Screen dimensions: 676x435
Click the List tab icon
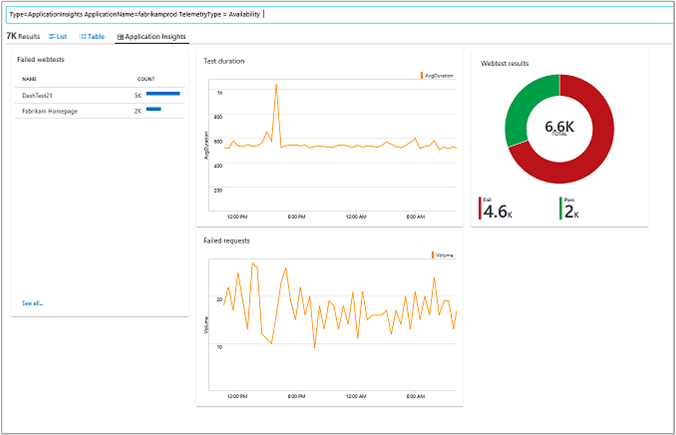point(52,37)
